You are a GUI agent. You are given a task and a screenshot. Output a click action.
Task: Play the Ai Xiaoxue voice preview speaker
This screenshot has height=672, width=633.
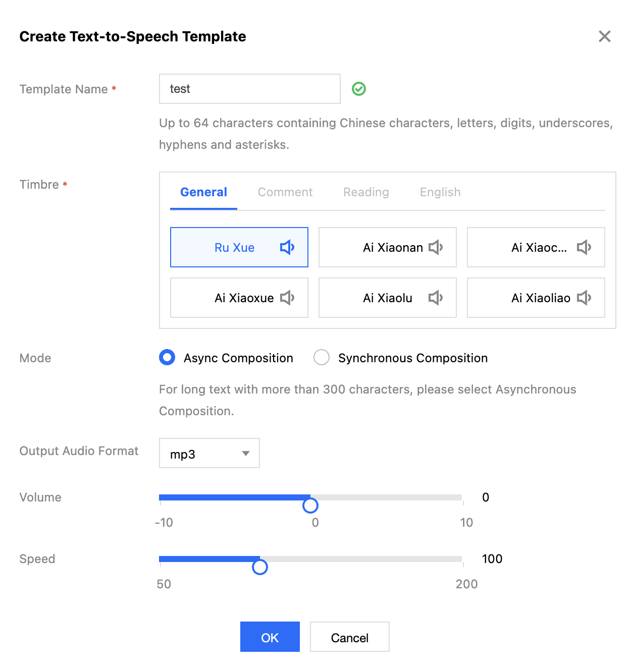click(x=287, y=298)
